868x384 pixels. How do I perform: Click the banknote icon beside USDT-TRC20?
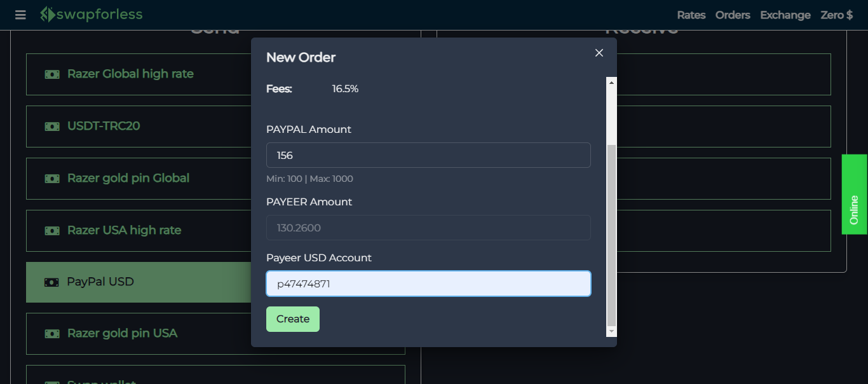(51, 126)
